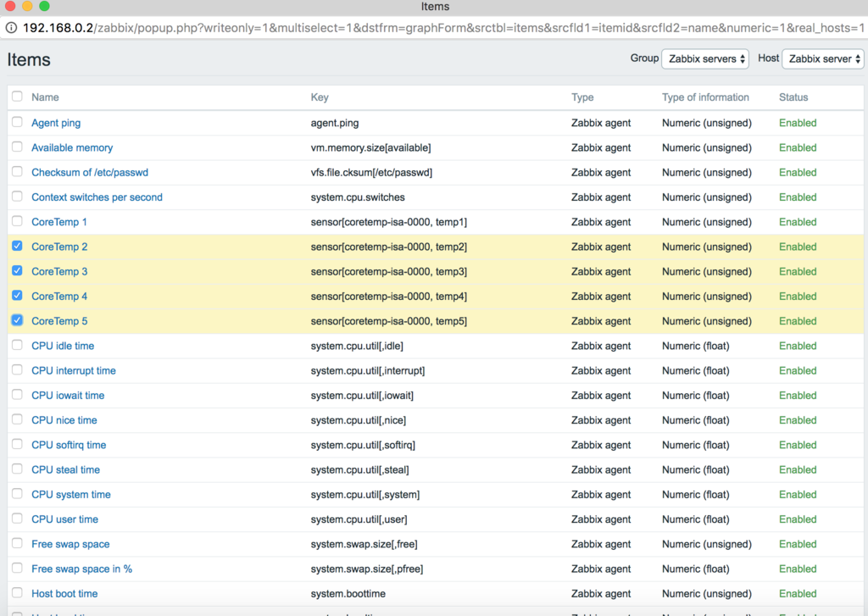The image size is (868, 616).
Task: Tick the select-all checkbox in header row
Action: point(17,97)
